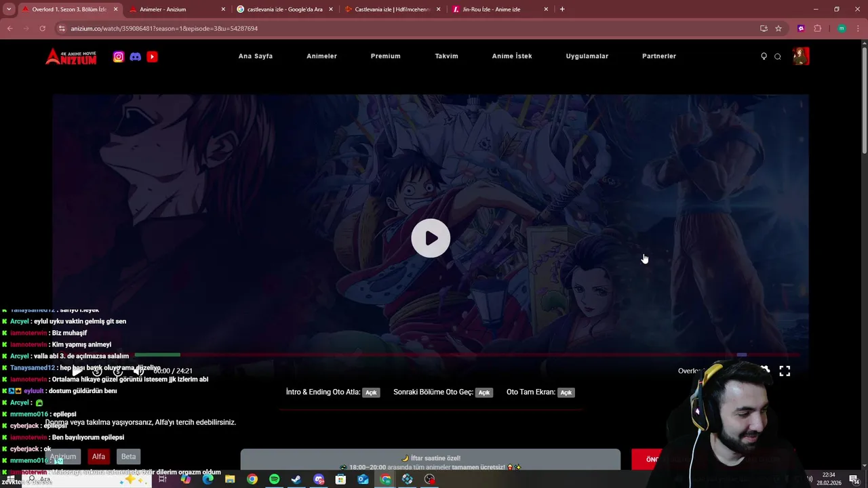Viewport: 868px width, 488px height.
Task: Open the site search magnifier icon
Action: pos(778,56)
